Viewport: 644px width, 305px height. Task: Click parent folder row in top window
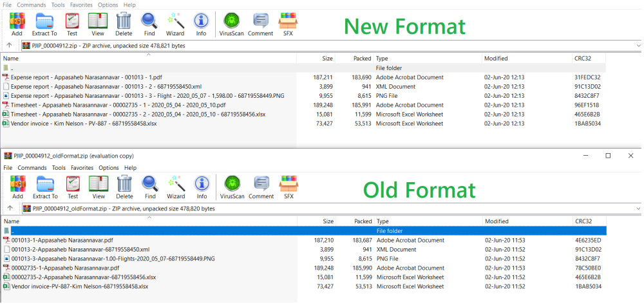[x=303, y=68]
